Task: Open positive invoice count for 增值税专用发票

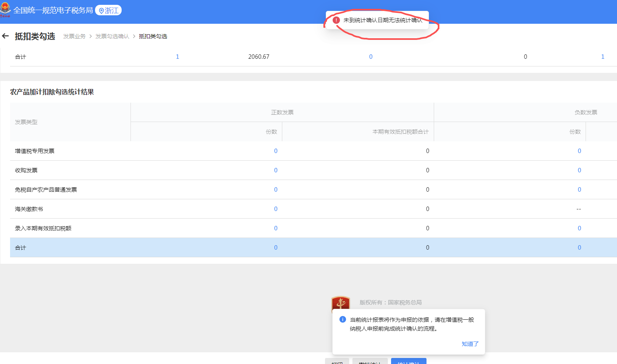Action: tap(276, 151)
